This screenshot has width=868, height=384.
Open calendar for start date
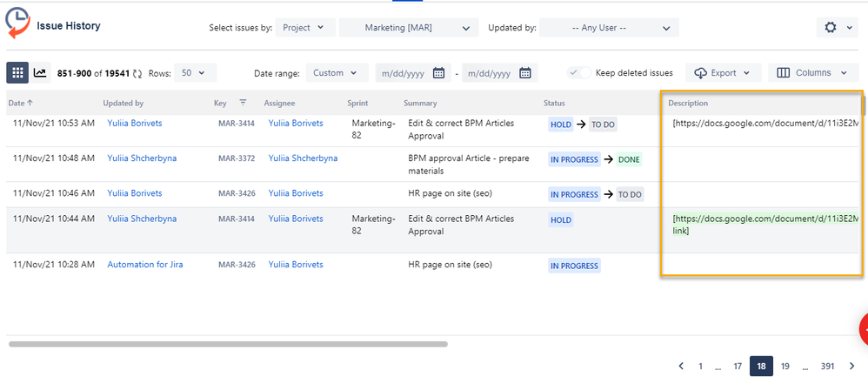(438, 72)
